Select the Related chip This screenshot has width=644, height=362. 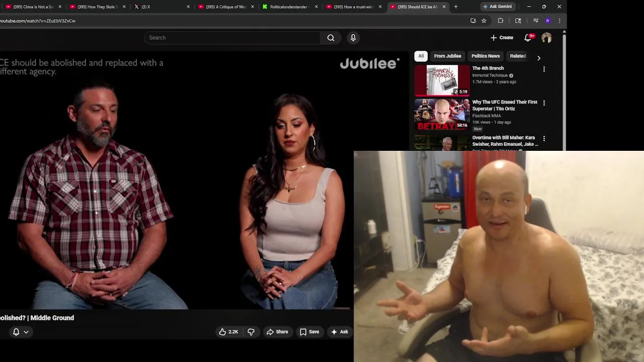coord(518,56)
